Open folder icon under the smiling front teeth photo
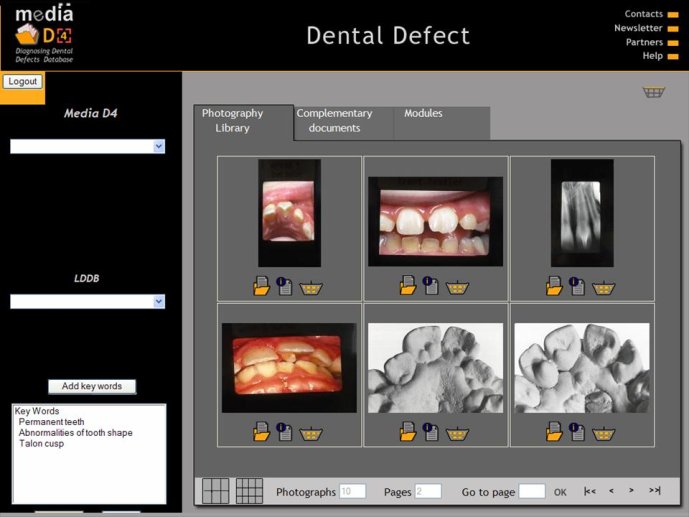Viewport: 689px width, 517px height. 408,285
